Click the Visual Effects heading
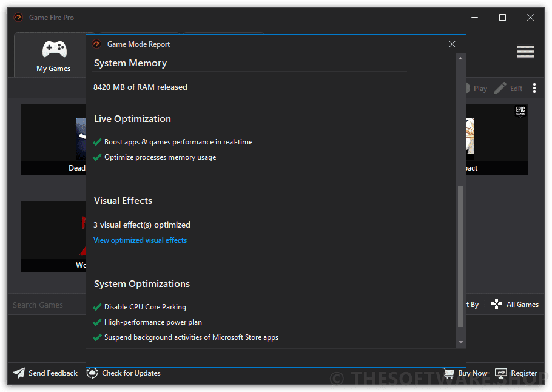Image resolution: width=552 pixels, height=392 pixels. [x=123, y=200]
